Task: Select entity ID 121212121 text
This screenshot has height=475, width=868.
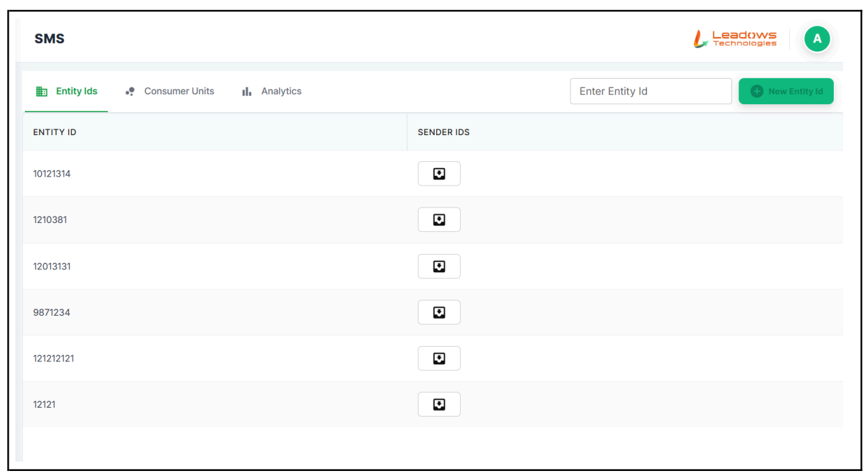Action: 54,359
